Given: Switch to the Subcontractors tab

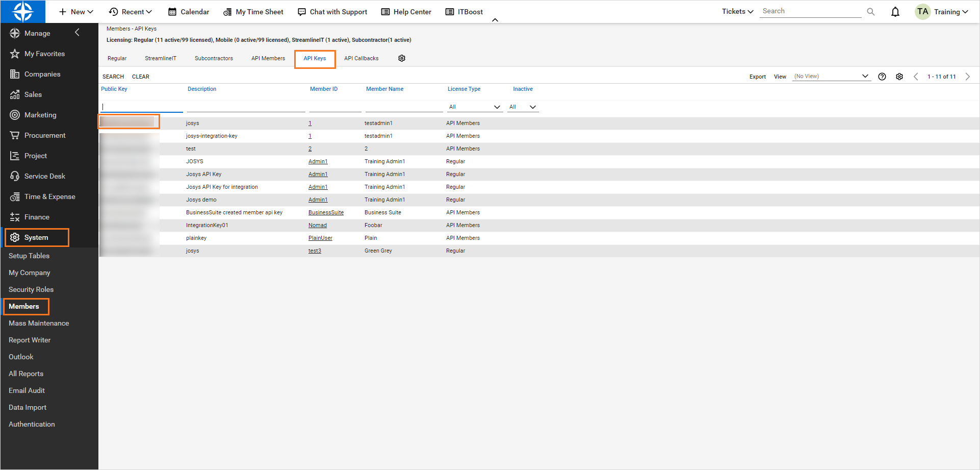Looking at the screenshot, I should (214, 58).
